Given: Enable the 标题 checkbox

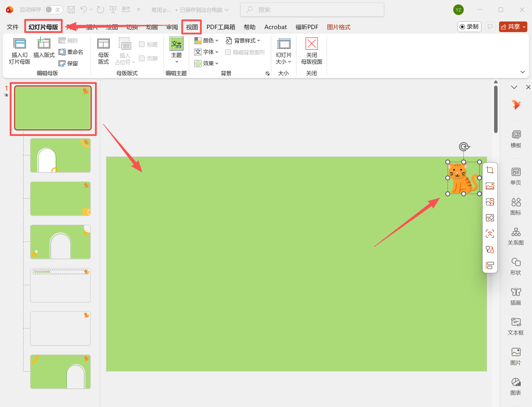Looking at the screenshot, I should point(142,44).
